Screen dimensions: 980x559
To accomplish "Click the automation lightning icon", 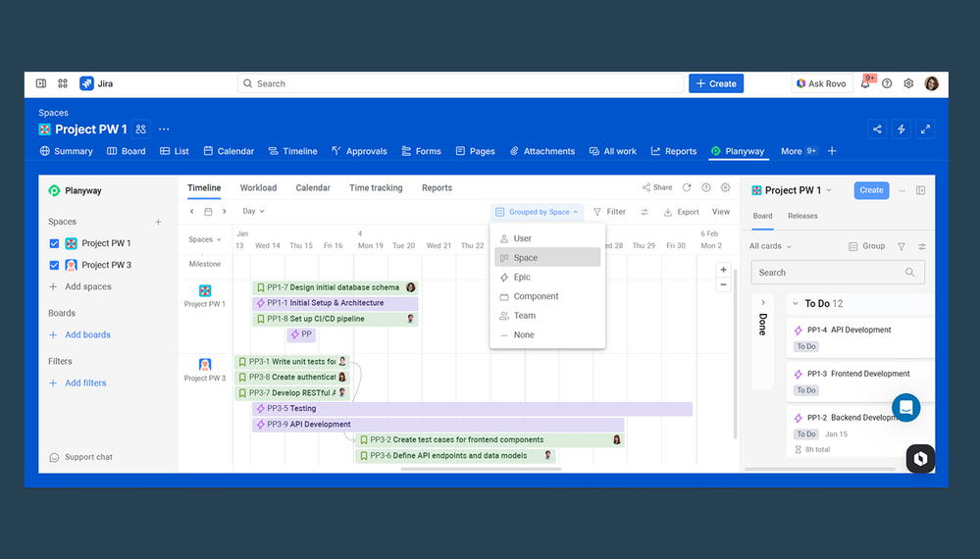I will (902, 129).
